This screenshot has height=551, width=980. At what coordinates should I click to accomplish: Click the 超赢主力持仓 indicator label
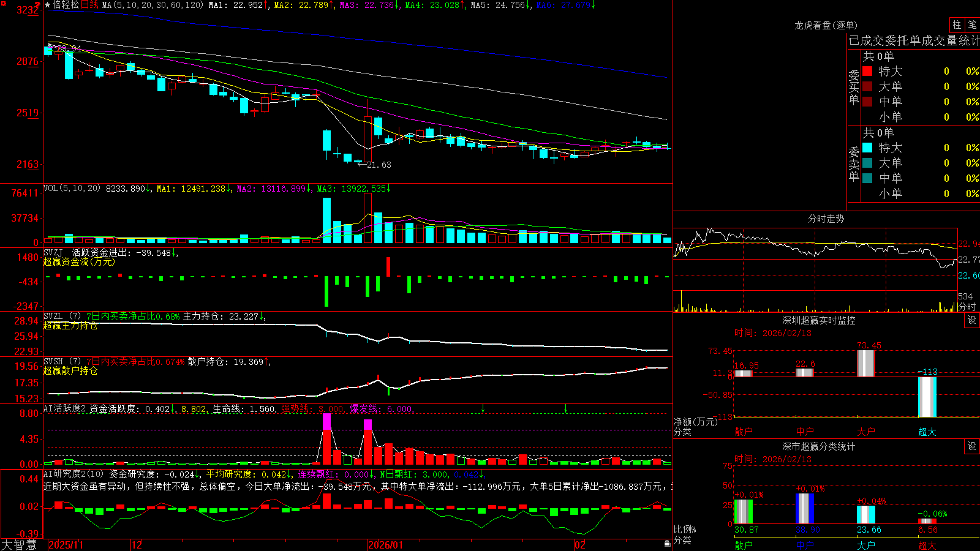coord(70,326)
